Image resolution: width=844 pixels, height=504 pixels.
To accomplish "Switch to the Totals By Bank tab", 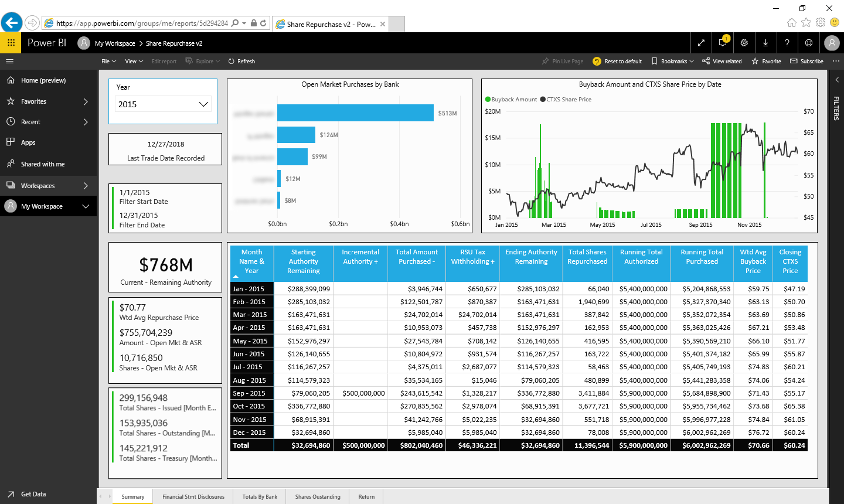I will coord(260,496).
